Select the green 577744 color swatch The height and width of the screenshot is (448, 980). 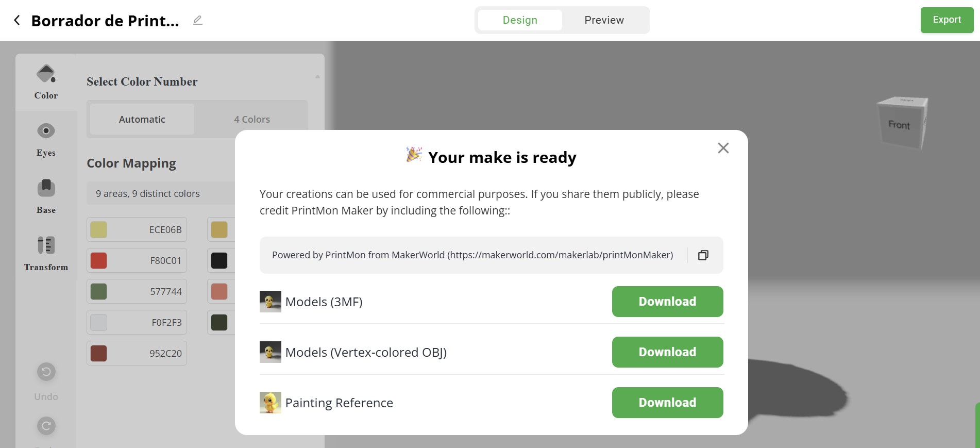99,291
